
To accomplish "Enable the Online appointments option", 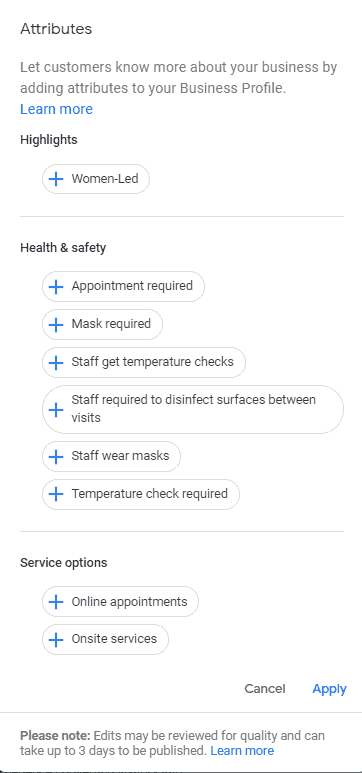I will tap(120, 601).
